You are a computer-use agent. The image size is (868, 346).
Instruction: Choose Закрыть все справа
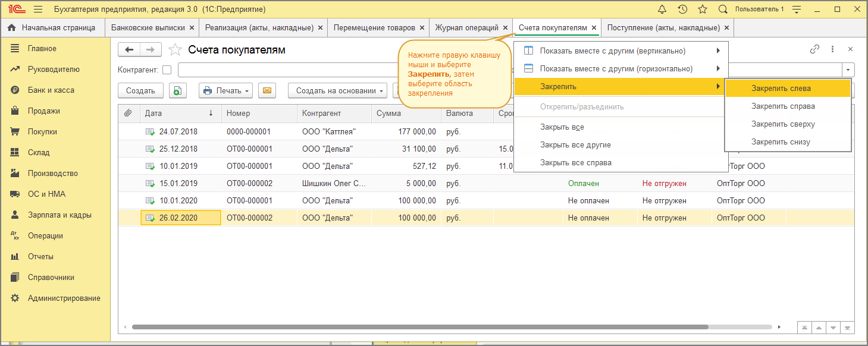[621, 162]
